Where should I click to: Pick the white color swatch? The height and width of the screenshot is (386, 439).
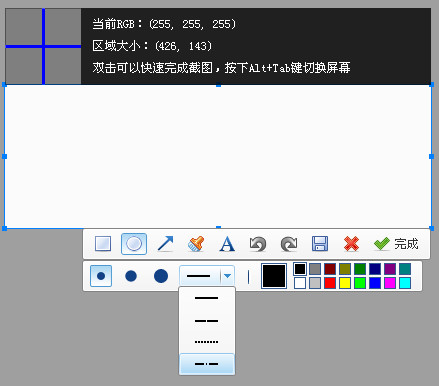tap(300, 283)
